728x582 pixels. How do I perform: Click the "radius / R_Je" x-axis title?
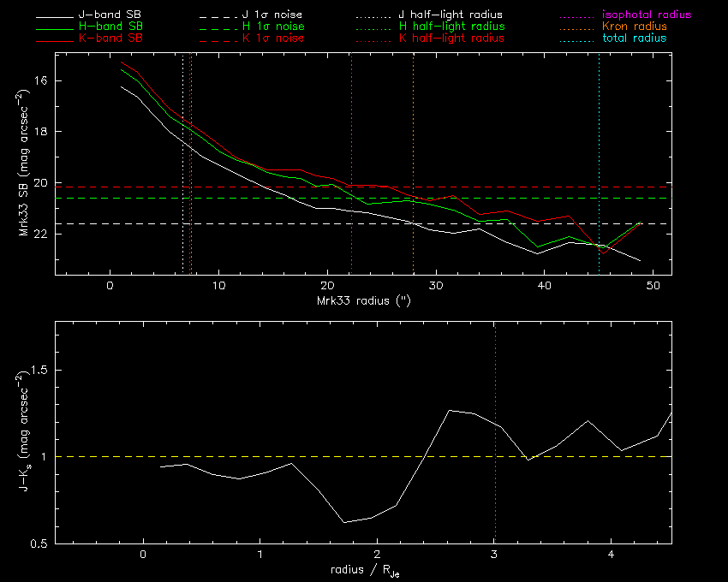click(363, 571)
